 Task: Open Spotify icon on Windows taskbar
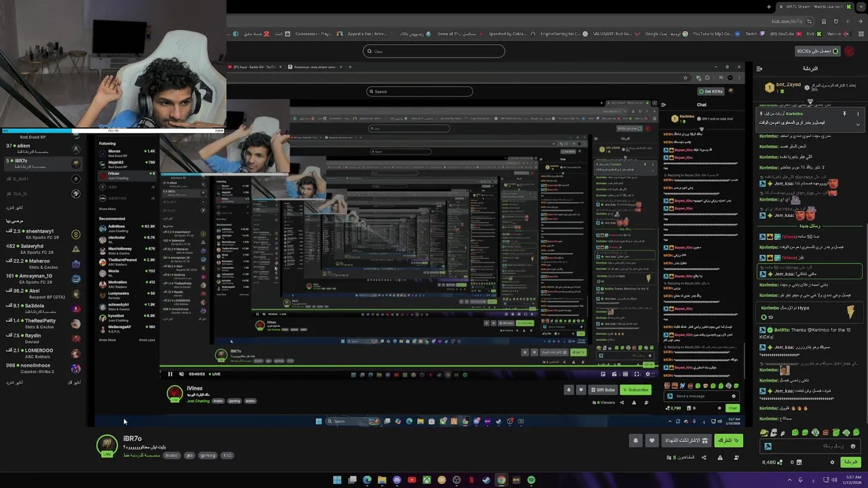click(x=531, y=481)
